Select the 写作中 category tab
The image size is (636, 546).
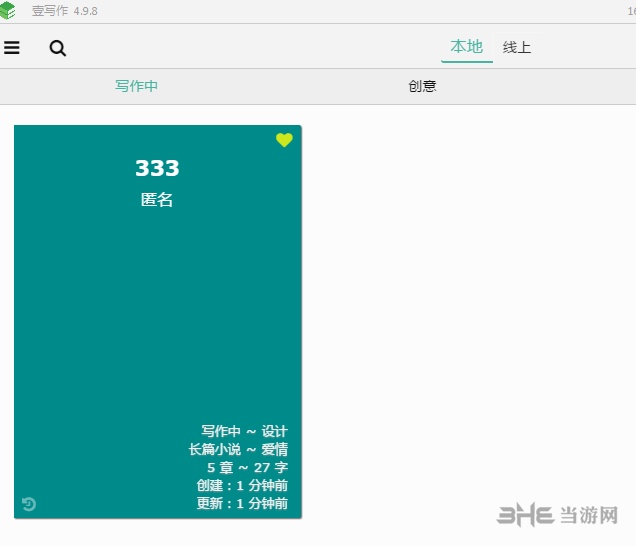136,86
